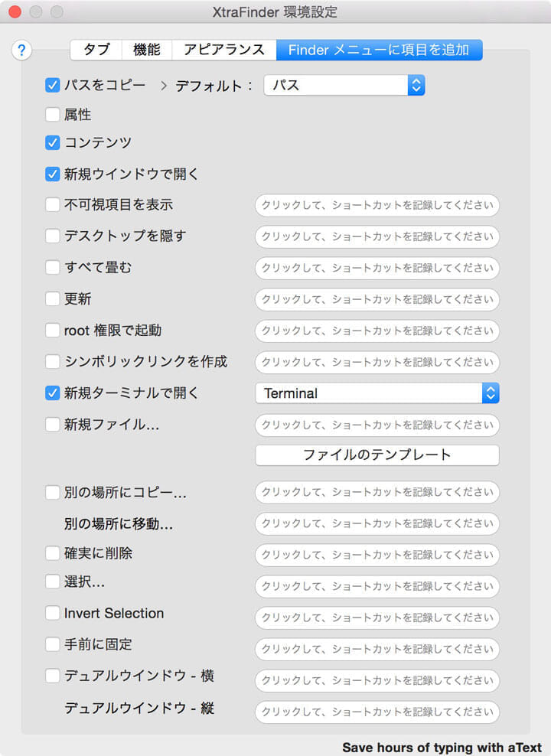
Task: Toggle on 手前に固定
Action: click(52, 644)
